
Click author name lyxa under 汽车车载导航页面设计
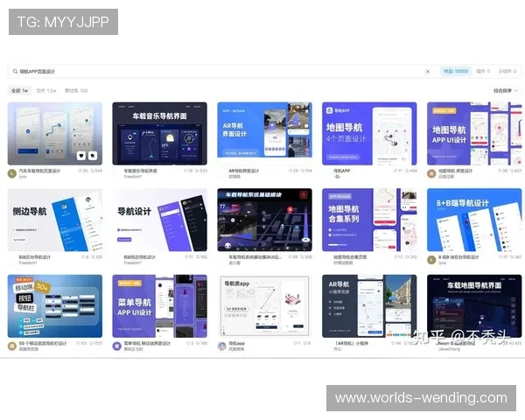click(x=23, y=177)
